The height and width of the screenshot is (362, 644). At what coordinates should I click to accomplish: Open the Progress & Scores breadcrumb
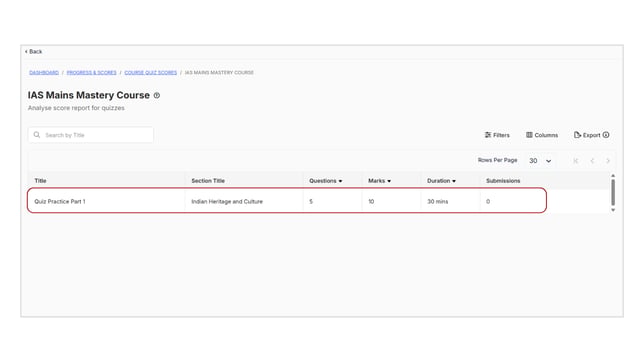[x=92, y=73]
